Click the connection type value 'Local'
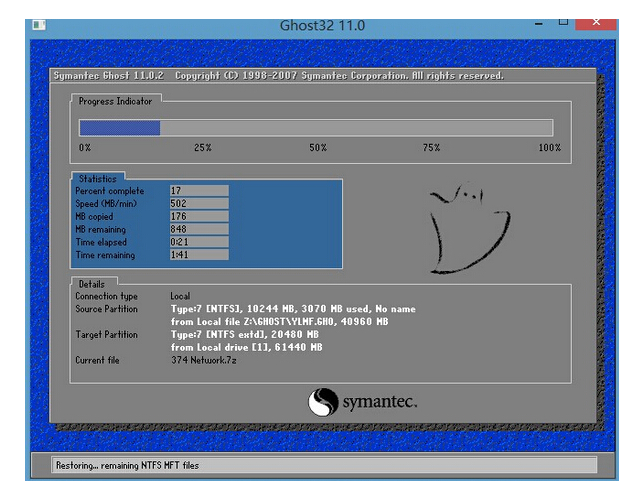This screenshot has height=488, width=641. (x=180, y=296)
